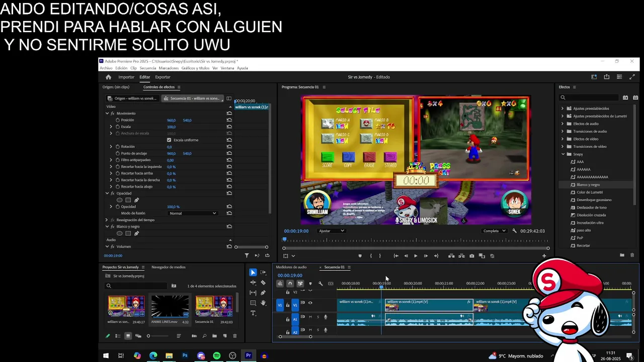
Task: Export frame with camera icon
Action: click(x=471, y=256)
